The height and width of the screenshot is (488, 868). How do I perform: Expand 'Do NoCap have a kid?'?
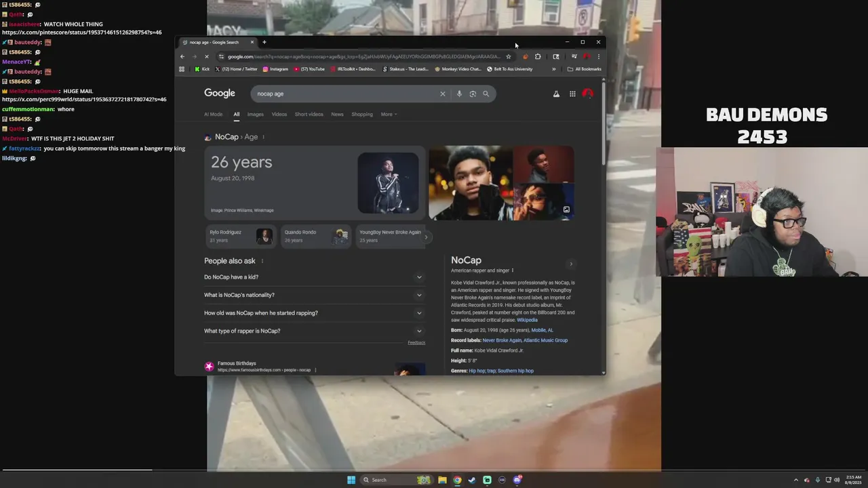(x=313, y=277)
